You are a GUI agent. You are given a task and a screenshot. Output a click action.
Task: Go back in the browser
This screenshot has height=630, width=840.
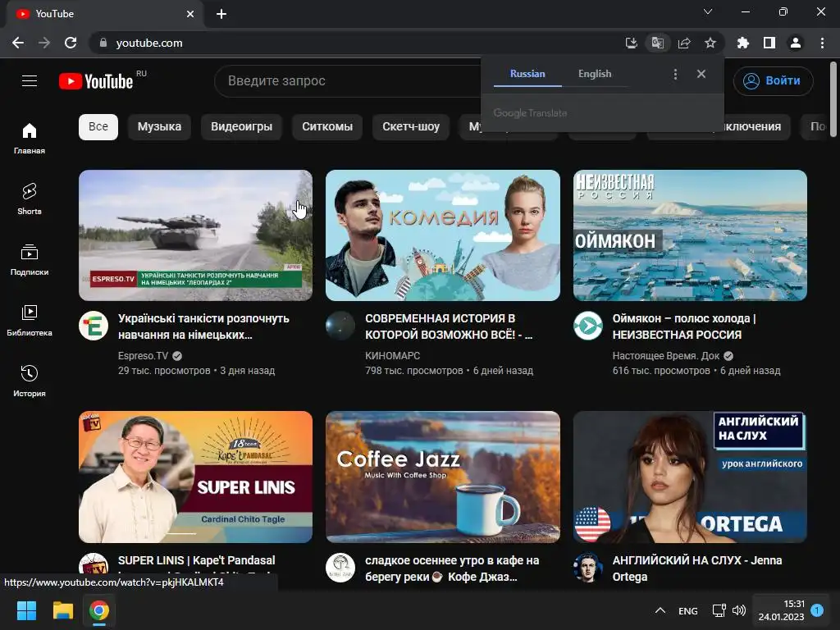tap(18, 43)
